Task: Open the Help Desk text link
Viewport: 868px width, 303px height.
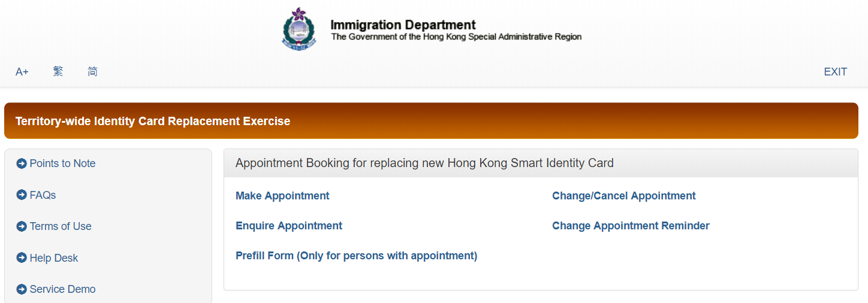Action: click(x=54, y=258)
